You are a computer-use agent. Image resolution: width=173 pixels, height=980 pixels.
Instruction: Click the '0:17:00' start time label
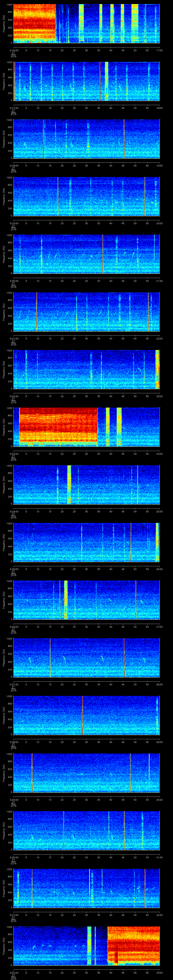coord(14,108)
